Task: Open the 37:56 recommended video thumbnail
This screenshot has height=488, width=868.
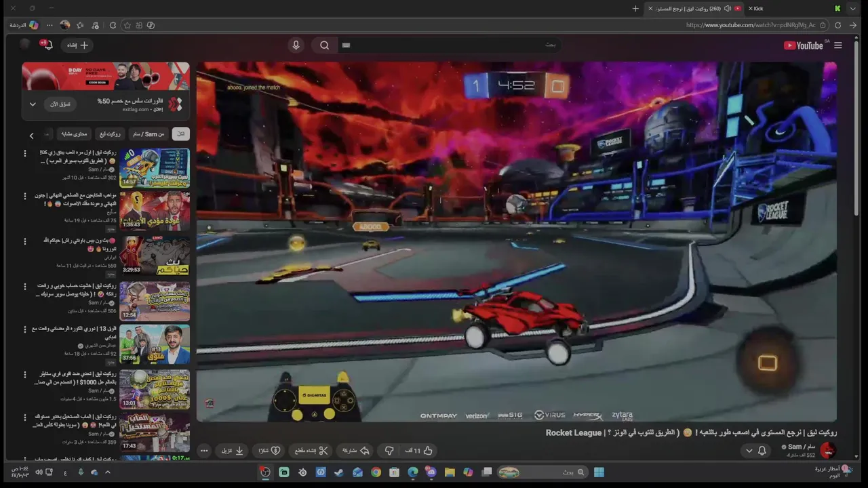Action: [155, 344]
